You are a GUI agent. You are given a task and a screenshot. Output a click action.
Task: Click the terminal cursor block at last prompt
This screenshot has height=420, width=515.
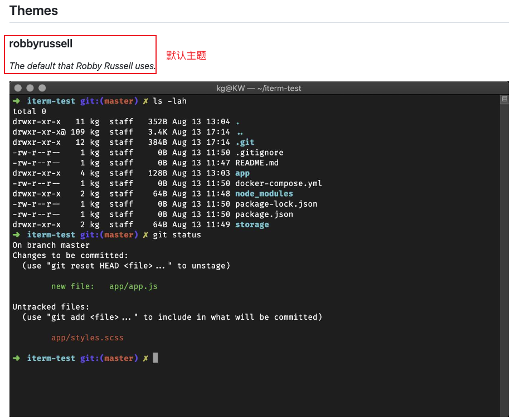[156, 358]
